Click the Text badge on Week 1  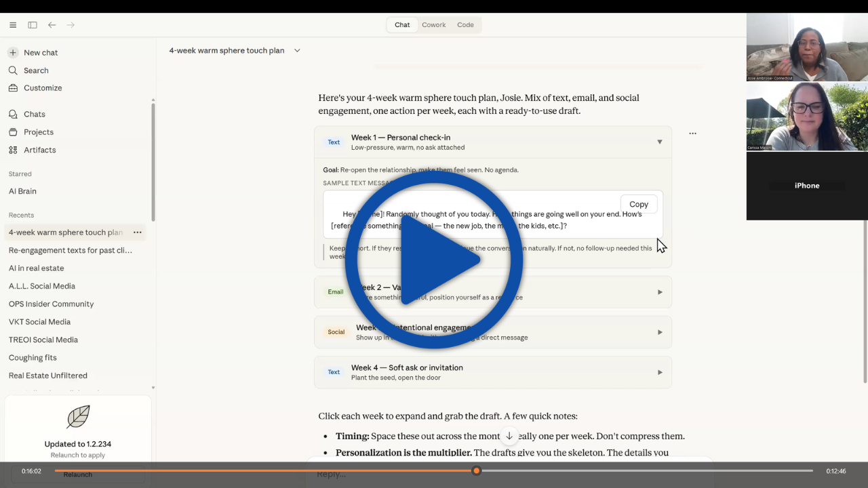334,142
